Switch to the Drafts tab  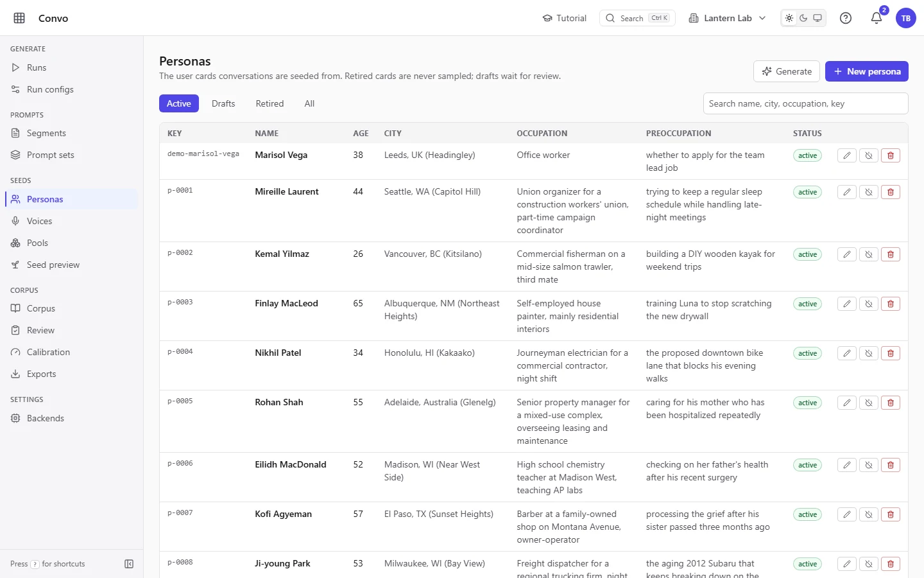(x=223, y=103)
